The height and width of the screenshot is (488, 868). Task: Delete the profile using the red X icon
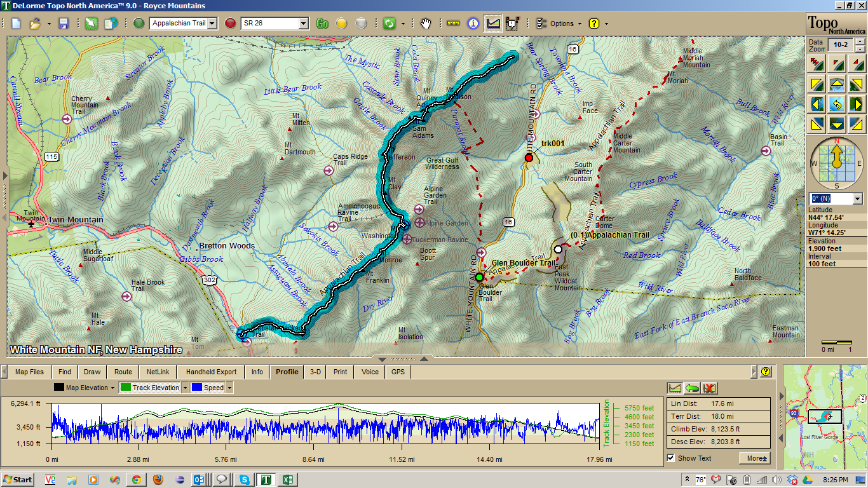(x=710, y=388)
